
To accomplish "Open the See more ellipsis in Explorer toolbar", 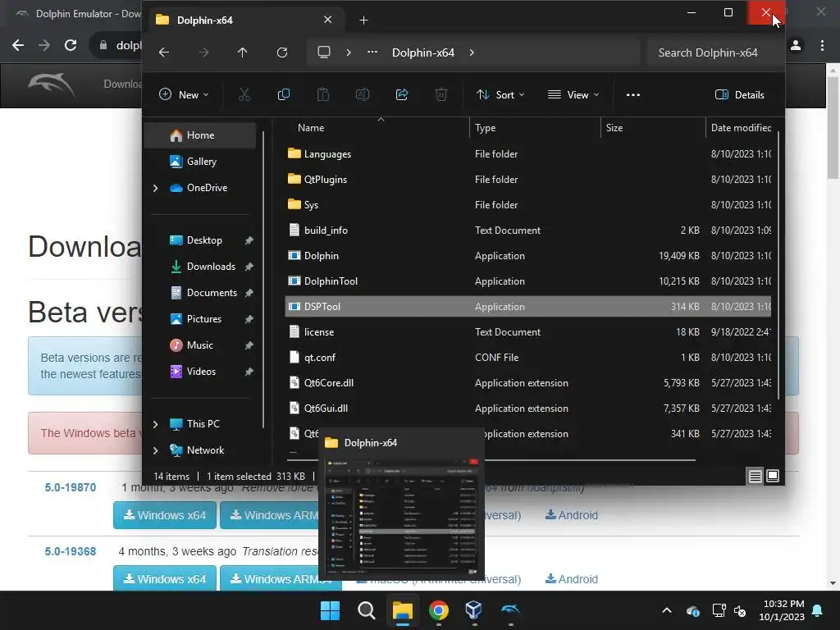I will pos(632,95).
